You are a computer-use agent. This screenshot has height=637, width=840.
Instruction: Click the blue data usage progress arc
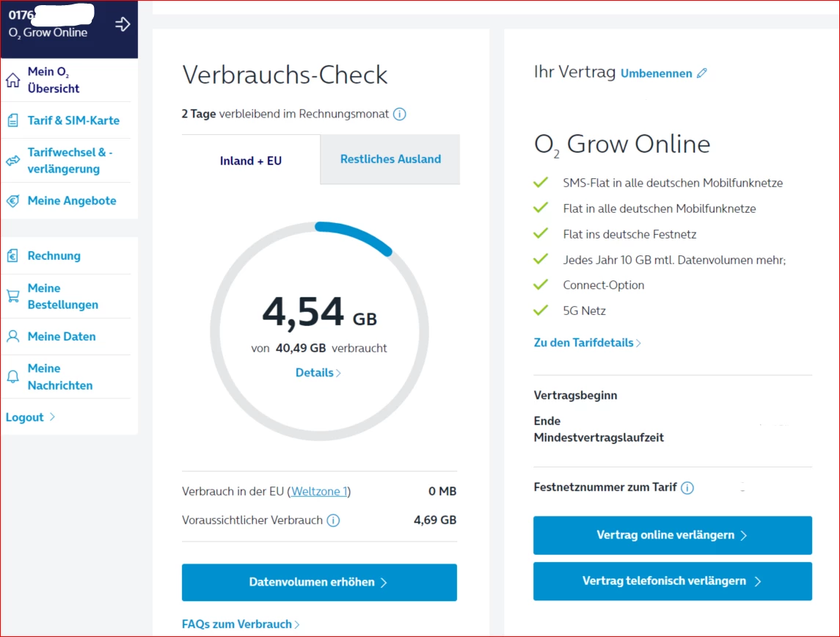click(356, 235)
